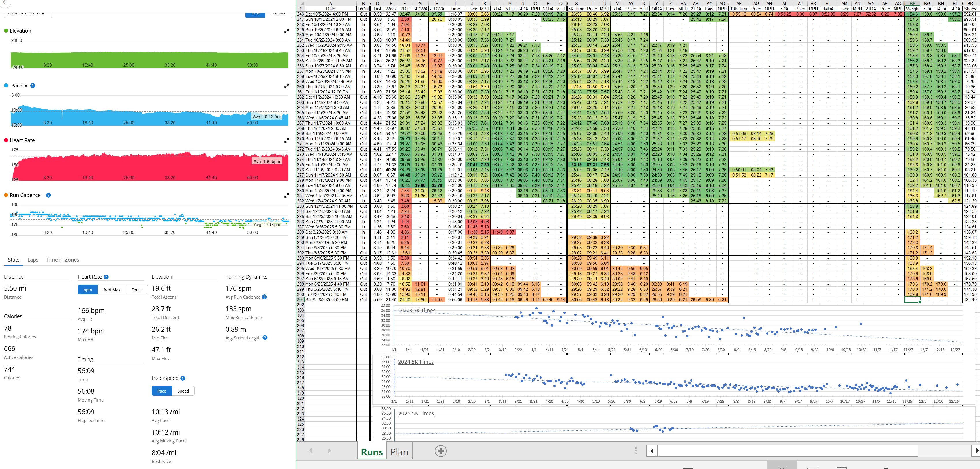Open help icon beside Heart Rate stats heading

(106, 277)
